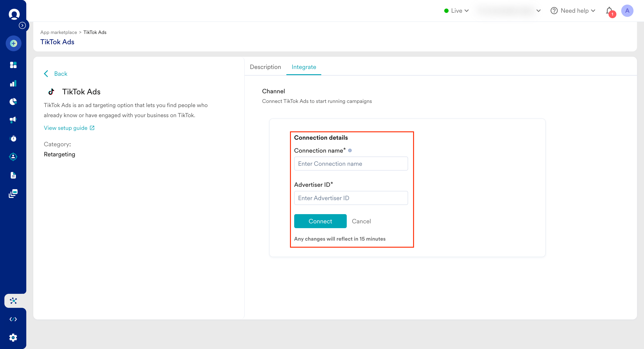Expand the sidebar with the arrow toggle
Image resolution: width=644 pixels, height=349 pixels.
[22, 25]
